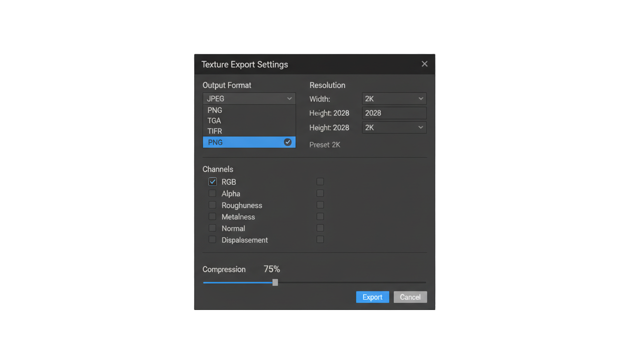This screenshot has width=637, height=364.
Task: Tick the Metalness channel checkbox
Action: click(212, 217)
